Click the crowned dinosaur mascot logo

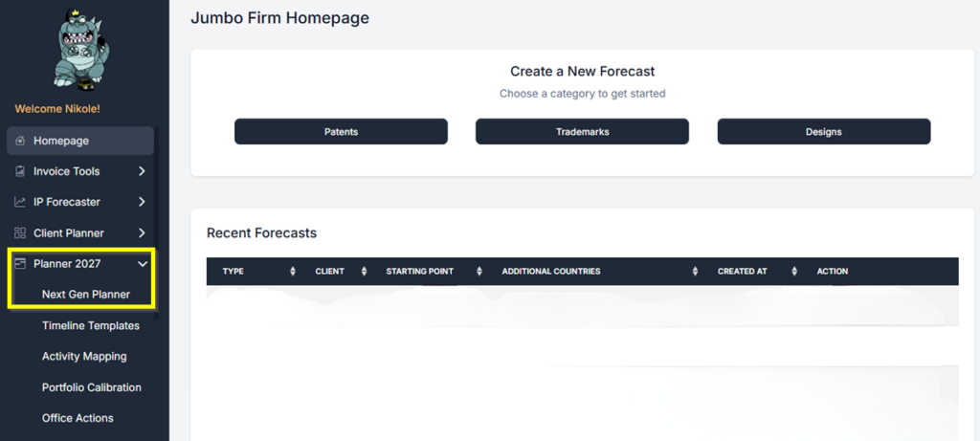[x=79, y=49]
